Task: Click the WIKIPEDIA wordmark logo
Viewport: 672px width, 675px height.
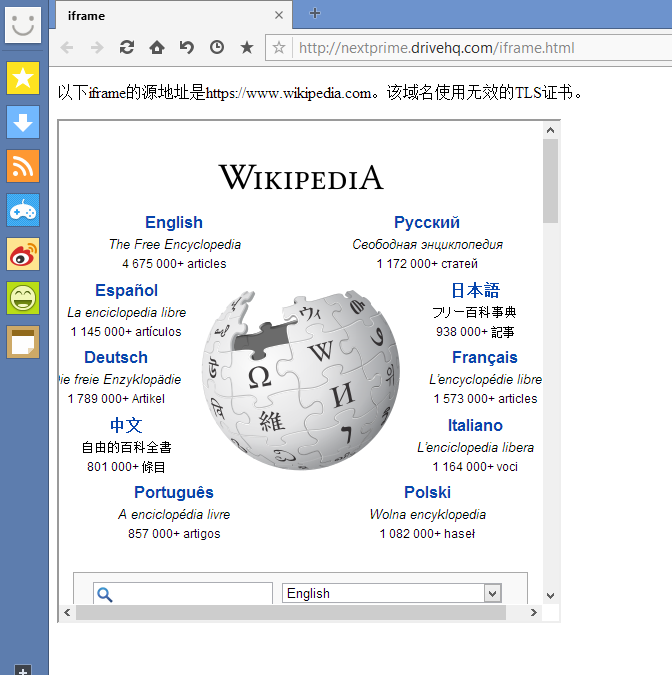Action: coord(301,177)
